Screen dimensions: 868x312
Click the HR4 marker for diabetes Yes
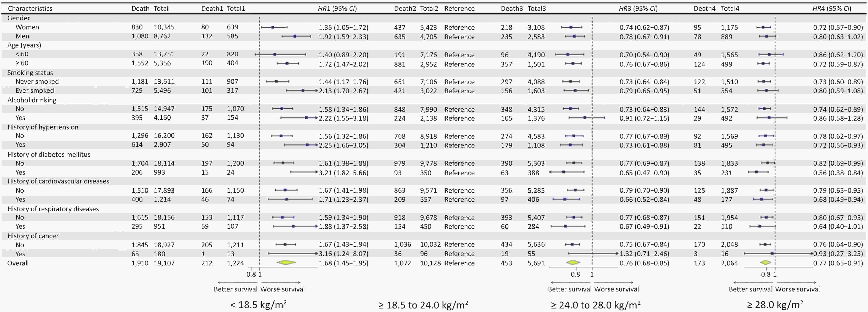(757, 172)
